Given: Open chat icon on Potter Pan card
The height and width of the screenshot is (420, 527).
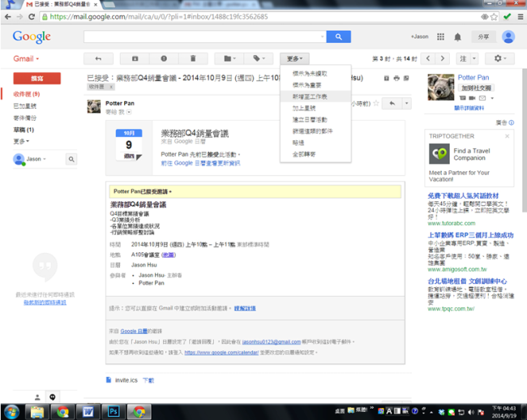Looking at the screenshot, I should (x=463, y=98).
